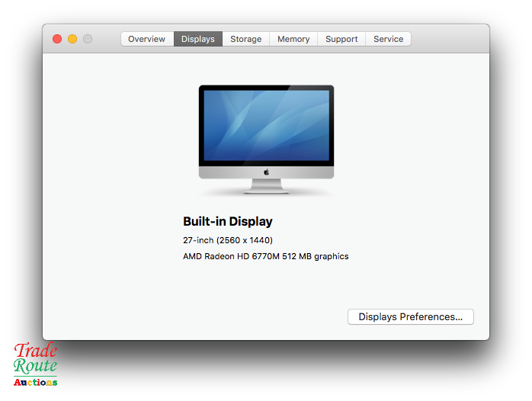Image resolution: width=532 pixels, height=401 pixels.
Task: Click the 27-inch (2560 x 1440) text
Action: click(228, 240)
